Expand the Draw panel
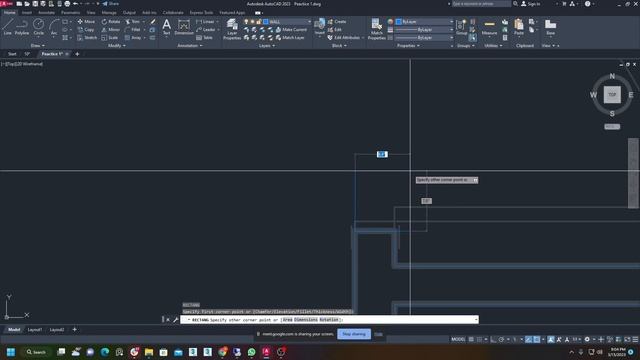Screen dimensions: 640x360 (38, 46)
